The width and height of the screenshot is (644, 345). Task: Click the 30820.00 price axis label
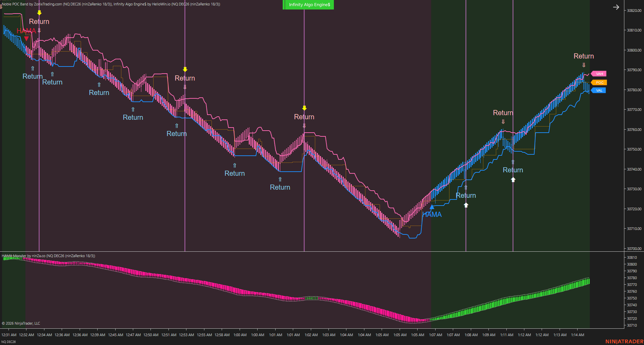click(634, 11)
